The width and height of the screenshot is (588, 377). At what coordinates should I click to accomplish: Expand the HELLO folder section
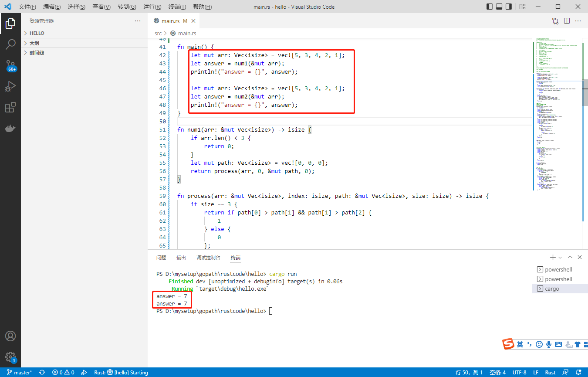(84, 33)
